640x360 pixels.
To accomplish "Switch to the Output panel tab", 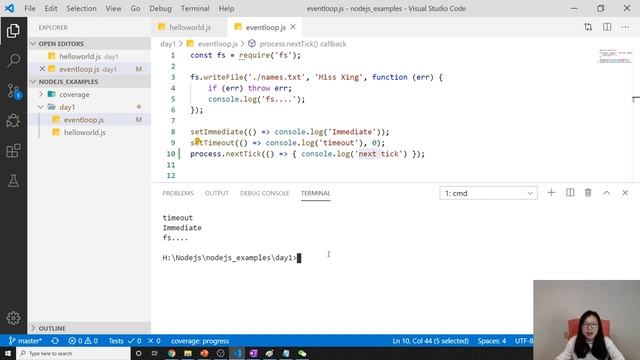I will 217,193.
